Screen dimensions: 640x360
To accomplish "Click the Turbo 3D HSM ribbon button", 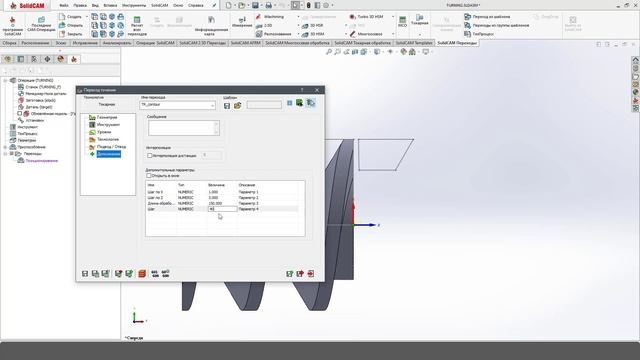I will click(x=366, y=17).
